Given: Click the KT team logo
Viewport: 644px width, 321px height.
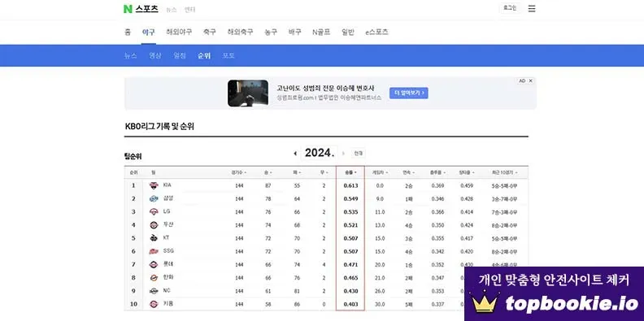Looking at the screenshot, I should click(154, 238).
